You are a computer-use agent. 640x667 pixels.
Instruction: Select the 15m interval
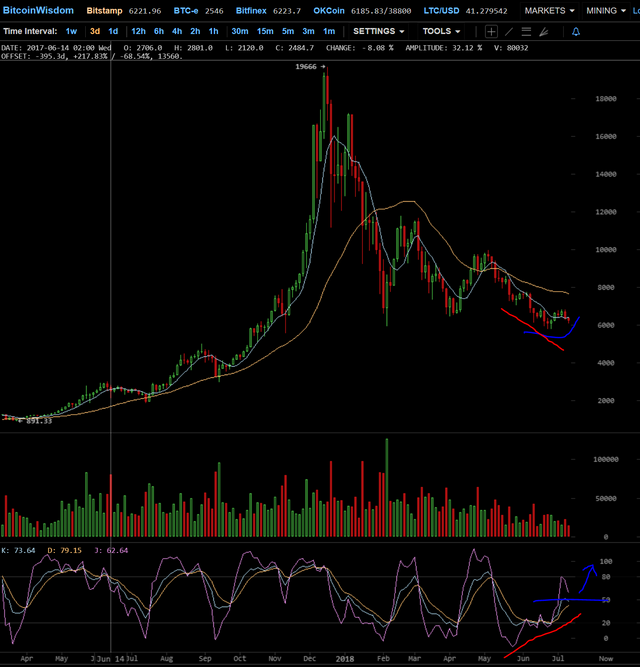[265, 31]
